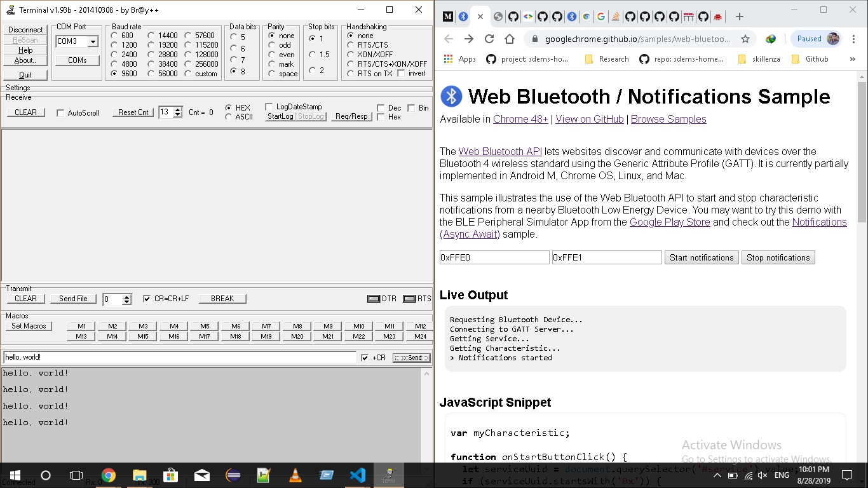The height and width of the screenshot is (488, 868).
Task: Open the skillenza bookmarks folder
Action: [758, 59]
